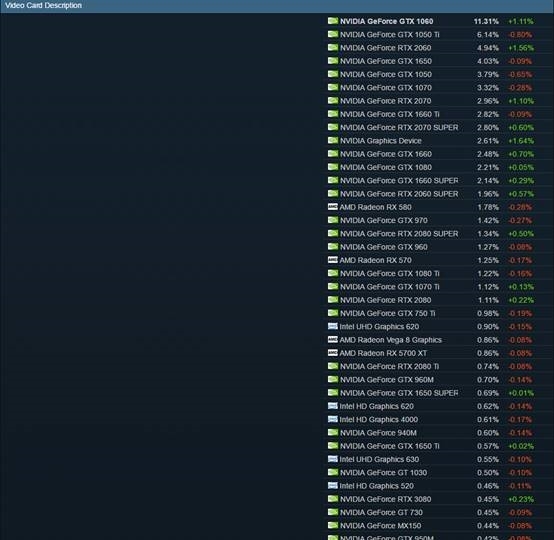Viewport: 554px width, 540px height.
Task: Click the AMD logo beside Radeon Vega 8 Graphics
Action: [x=332, y=340]
